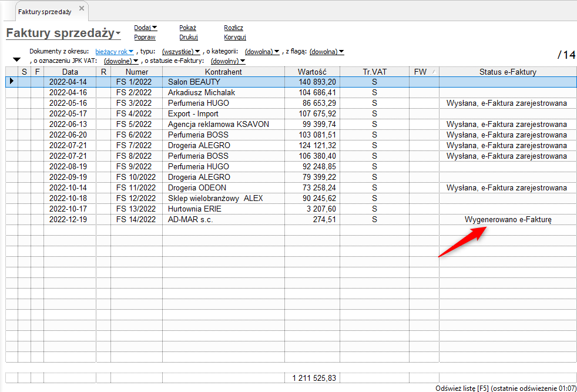Image resolution: width=577 pixels, height=392 pixels.
Task: Sort by the Tr.VAT column header
Action: tap(375, 72)
